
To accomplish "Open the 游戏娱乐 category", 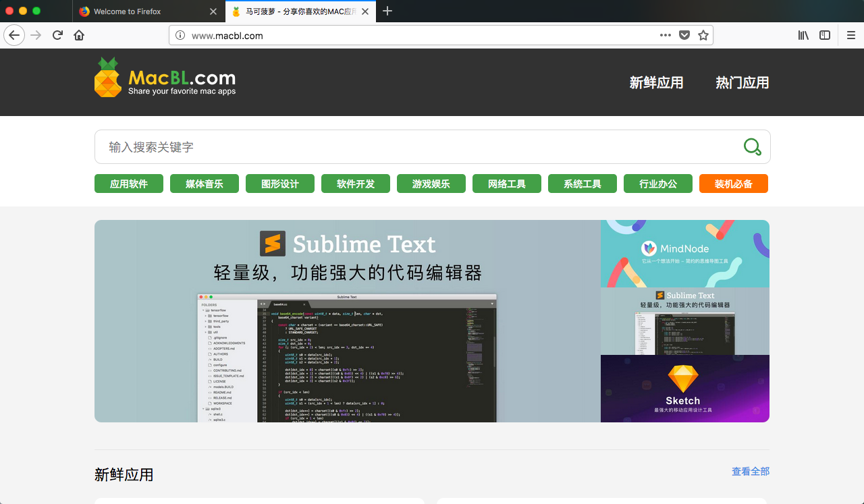I will click(x=431, y=184).
